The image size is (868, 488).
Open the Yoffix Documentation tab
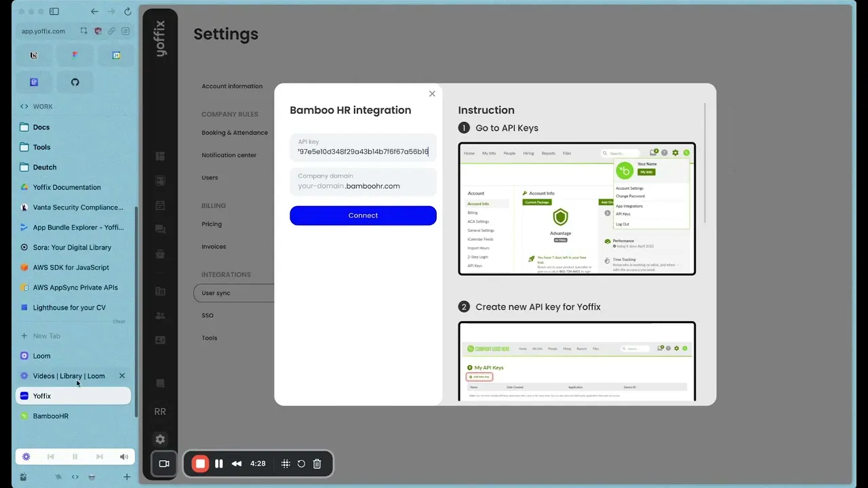(75, 187)
